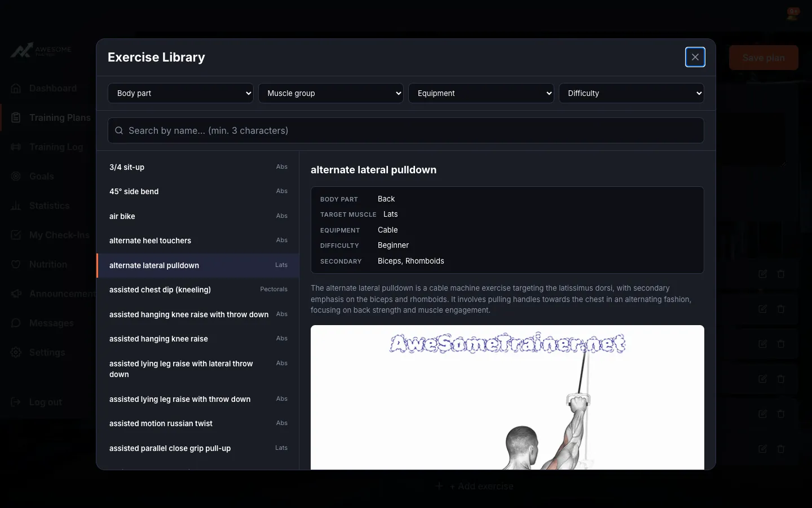The width and height of the screenshot is (812, 508).
Task: Click the Training Log dumbbell icon
Action: (x=16, y=147)
